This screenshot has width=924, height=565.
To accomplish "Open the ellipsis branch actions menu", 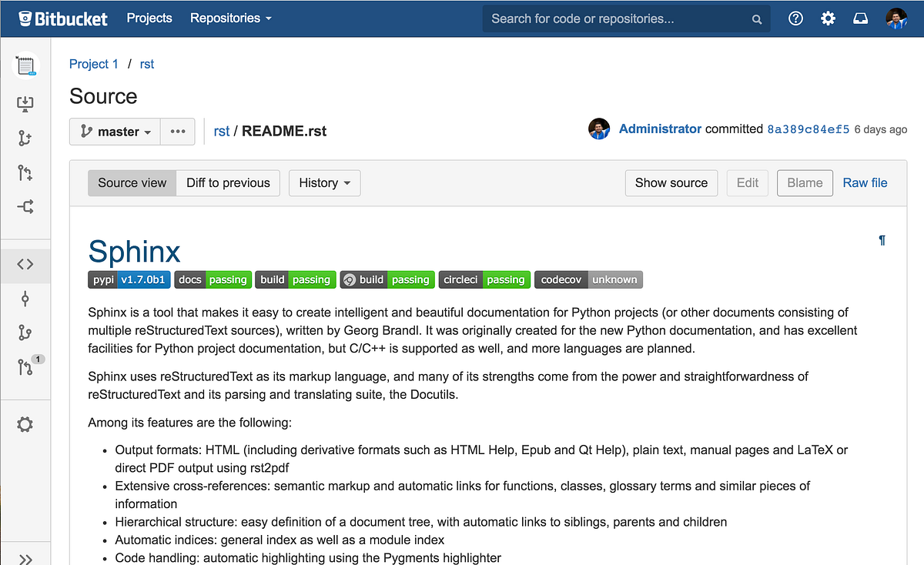I will coord(178,132).
